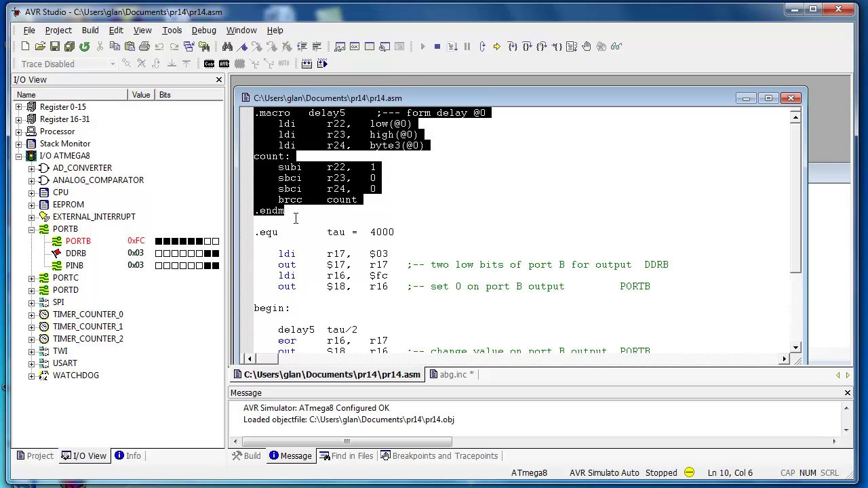Click the Open File folder icon

pos(40,46)
